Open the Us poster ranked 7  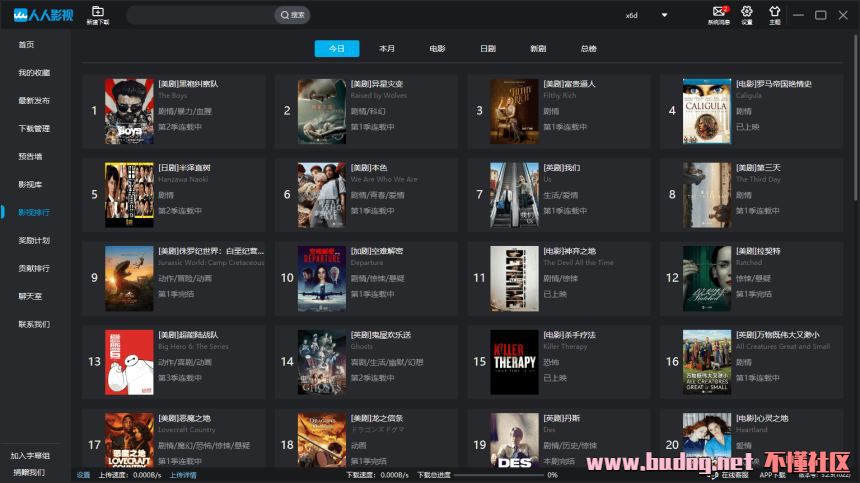coord(514,195)
